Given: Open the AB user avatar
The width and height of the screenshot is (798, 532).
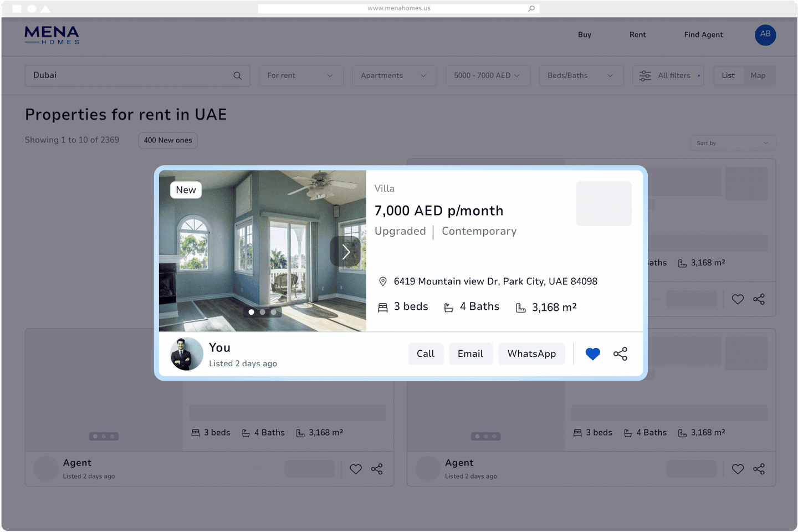Looking at the screenshot, I should (x=765, y=35).
